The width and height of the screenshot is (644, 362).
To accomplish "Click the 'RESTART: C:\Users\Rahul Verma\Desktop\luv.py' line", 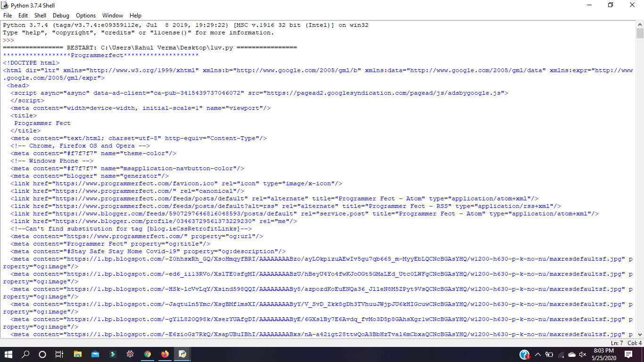I will coord(150,48).
